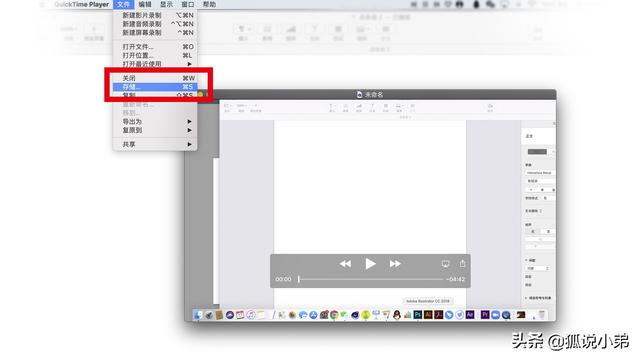Open Photoshop from the recorded dock
Screen dimensions: 640x360
pyautogui.click(x=418, y=315)
